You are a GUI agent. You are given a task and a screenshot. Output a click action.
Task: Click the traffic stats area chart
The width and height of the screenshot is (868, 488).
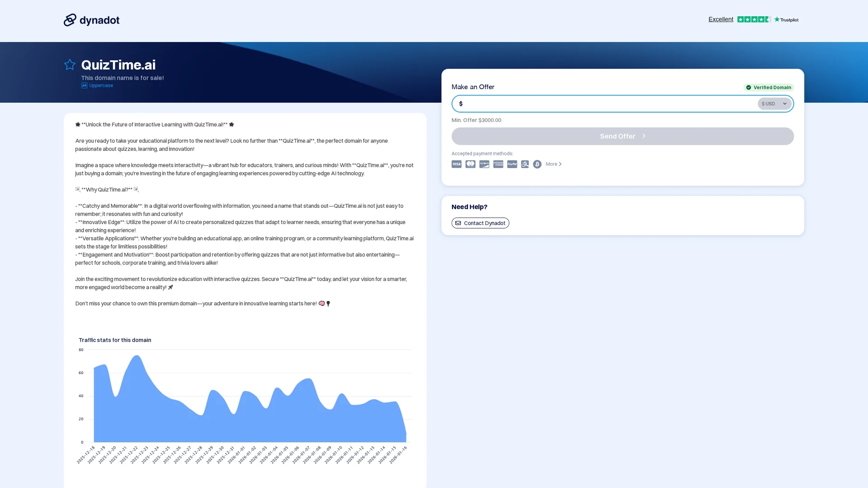coord(250,399)
